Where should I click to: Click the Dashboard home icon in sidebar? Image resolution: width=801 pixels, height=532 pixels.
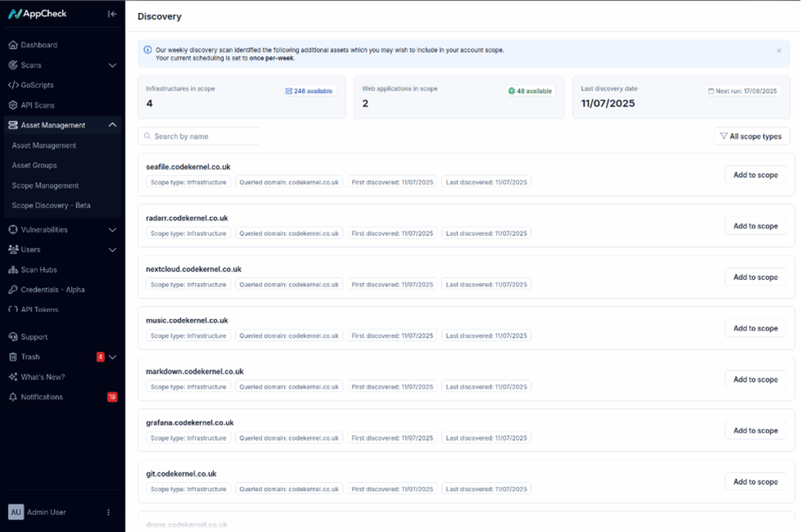click(13, 45)
